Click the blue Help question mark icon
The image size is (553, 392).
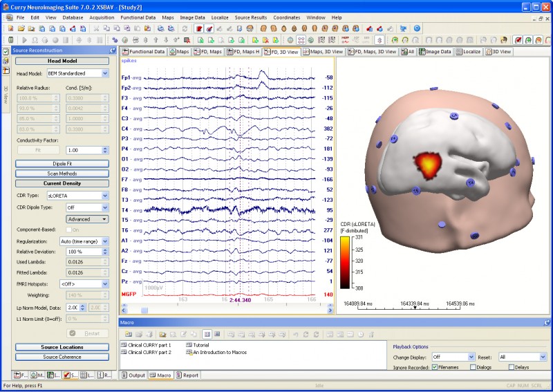click(x=417, y=28)
